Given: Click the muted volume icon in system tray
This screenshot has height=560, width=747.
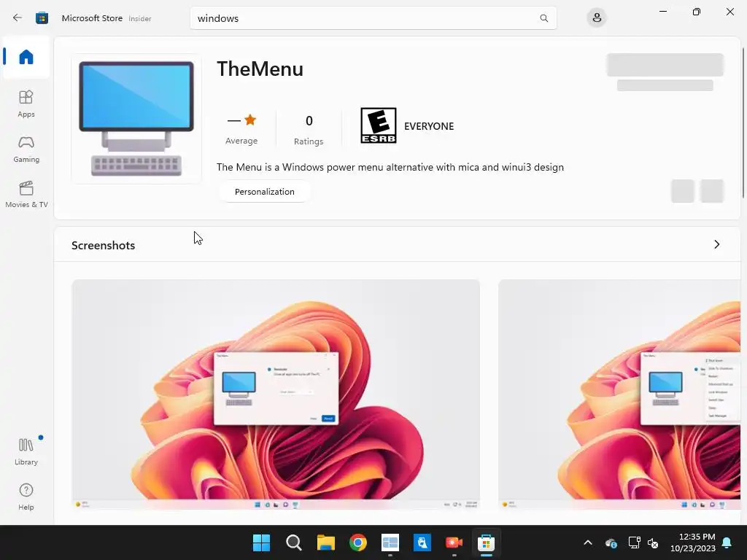Looking at the screenshot, I should pyautogui.click(x=653, y=542).
